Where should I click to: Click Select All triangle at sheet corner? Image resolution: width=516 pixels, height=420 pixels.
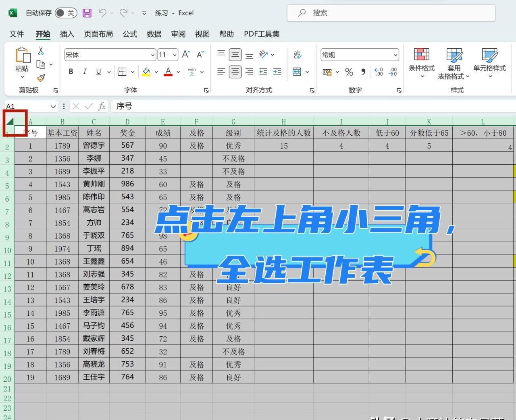pyautogui.click(x=10, y=121)
